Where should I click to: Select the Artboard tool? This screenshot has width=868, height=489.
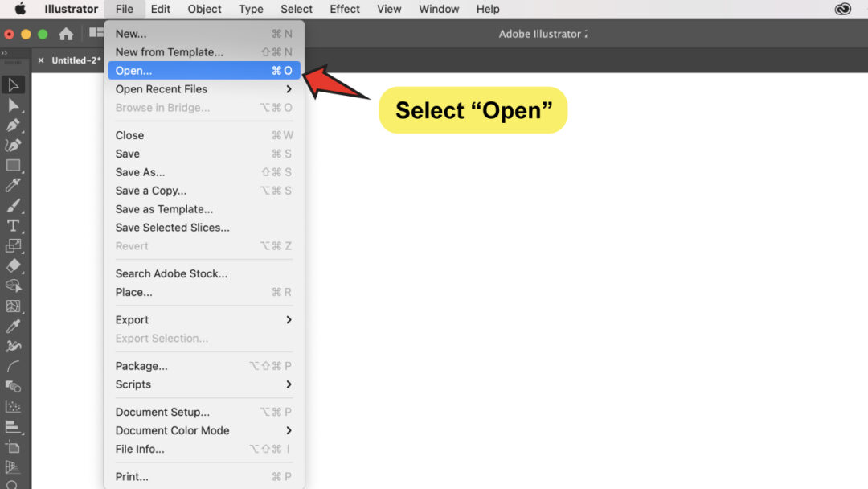pyautogui.click(x=13, y=446)
